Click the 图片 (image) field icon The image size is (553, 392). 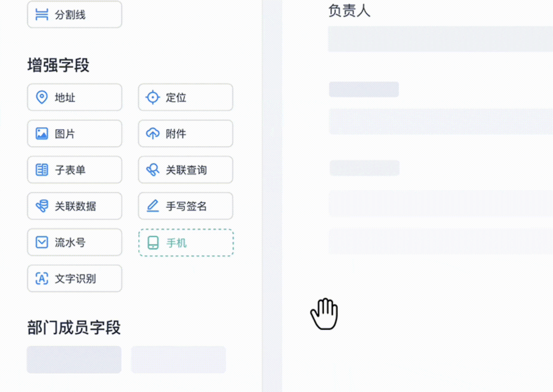pos(41,133)
